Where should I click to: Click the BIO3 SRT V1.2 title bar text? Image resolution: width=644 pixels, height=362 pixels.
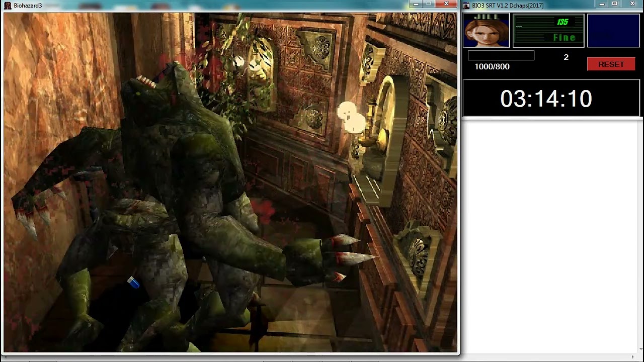point(508,6)
